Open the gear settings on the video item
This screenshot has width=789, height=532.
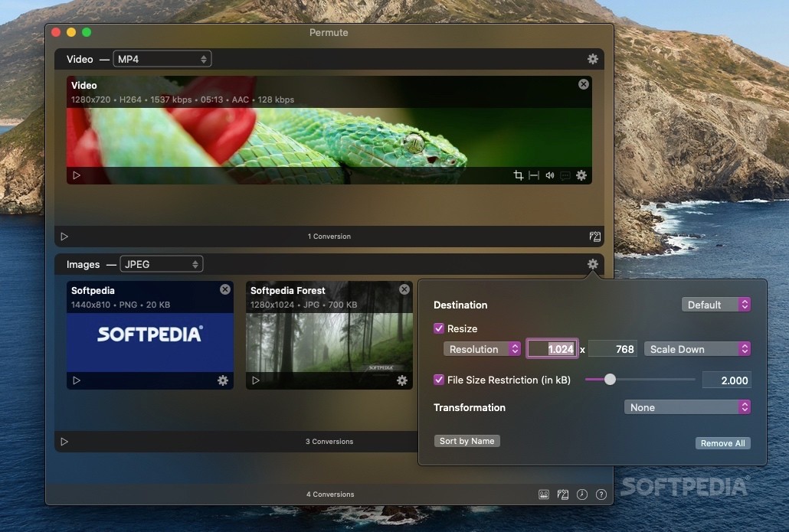coord(581,175)
